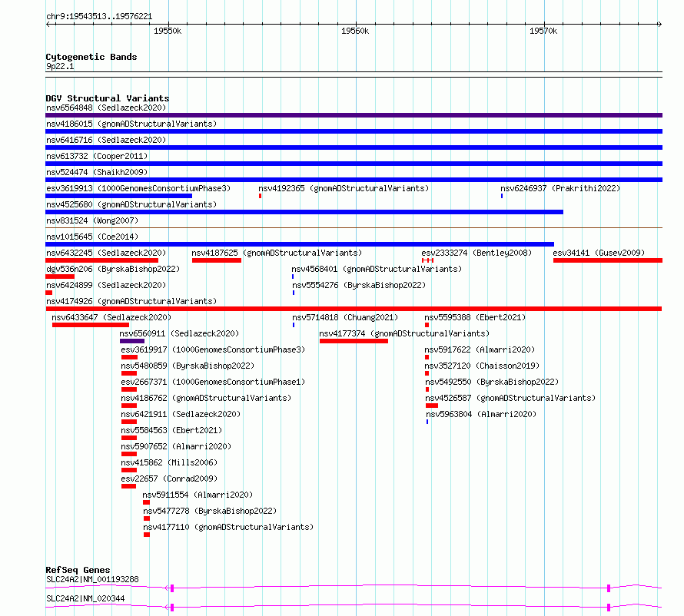Click the blue esv3619913 variant bar
Viewport: 684px width, 616px height.
point(118,196)
